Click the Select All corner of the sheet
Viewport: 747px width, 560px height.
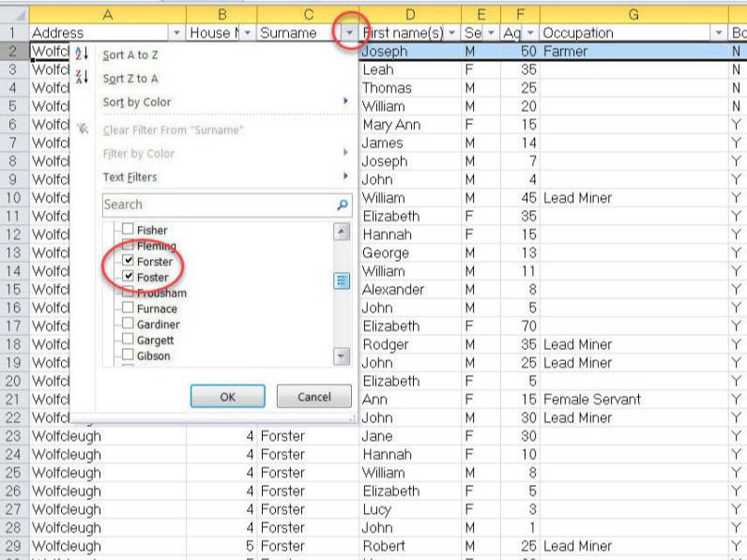tap(15, 15)
